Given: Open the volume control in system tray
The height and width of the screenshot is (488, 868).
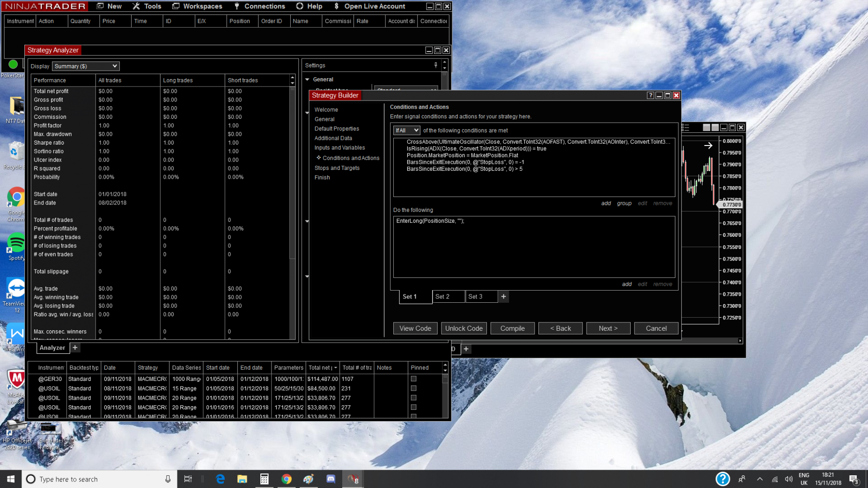Looking at the screenshot, I should pyautogui.click(x=789, y=479).
